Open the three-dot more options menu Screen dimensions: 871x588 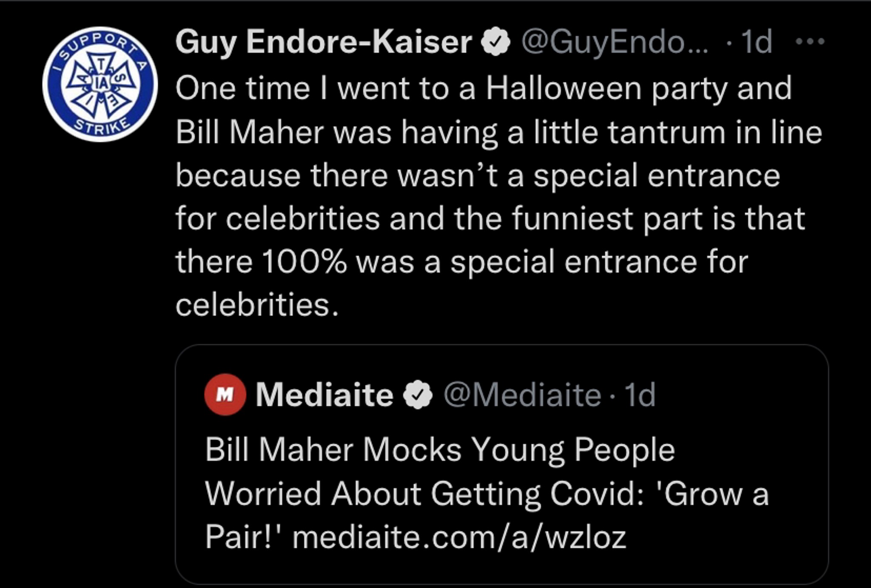810,42
